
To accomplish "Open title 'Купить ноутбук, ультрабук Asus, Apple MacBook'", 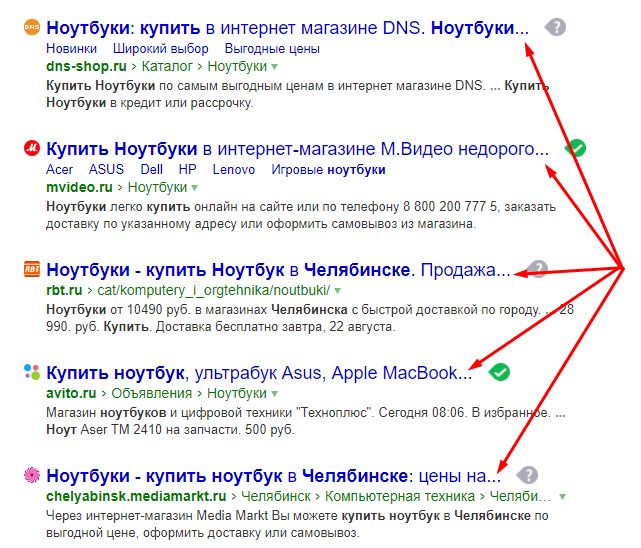I will click(x=259, y=373).
